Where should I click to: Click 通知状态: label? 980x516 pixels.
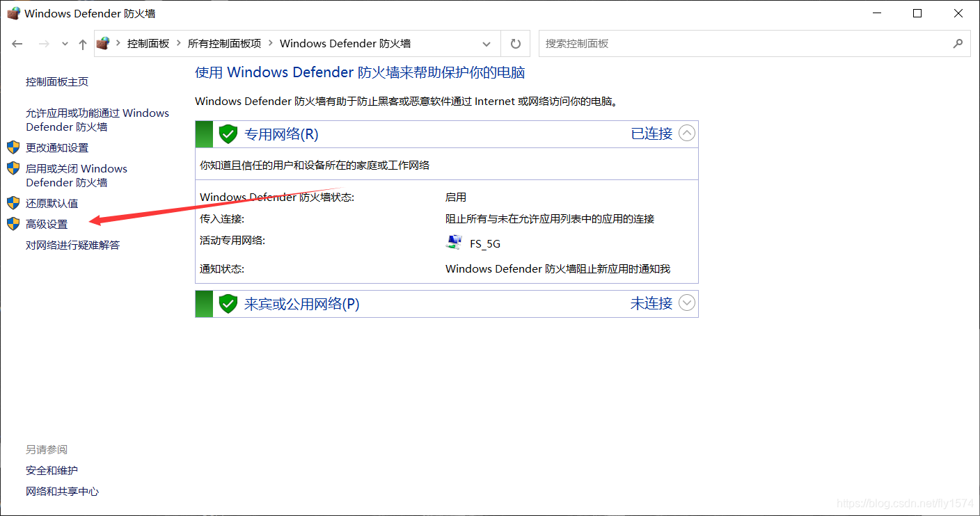[x=222, y=269]
